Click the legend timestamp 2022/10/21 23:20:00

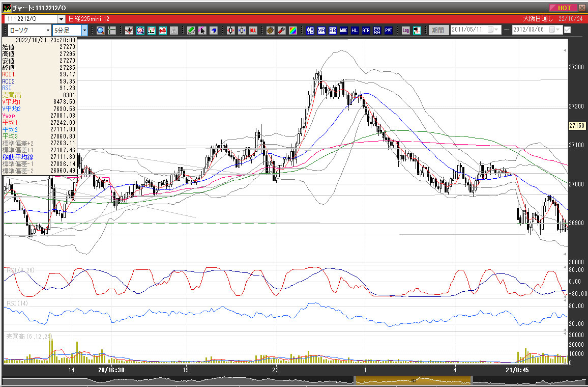pyautogui.click(x=45, y=40)
